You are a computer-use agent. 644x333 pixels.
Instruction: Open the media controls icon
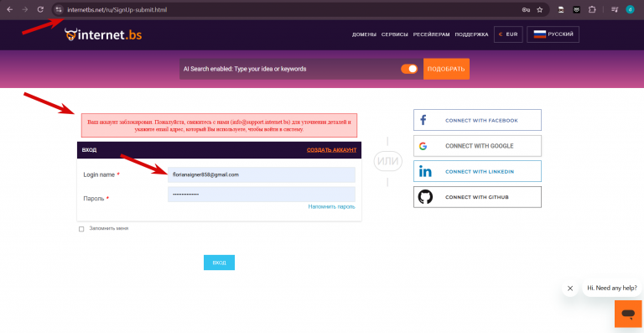pyautogui.click(x=615, y=9)
